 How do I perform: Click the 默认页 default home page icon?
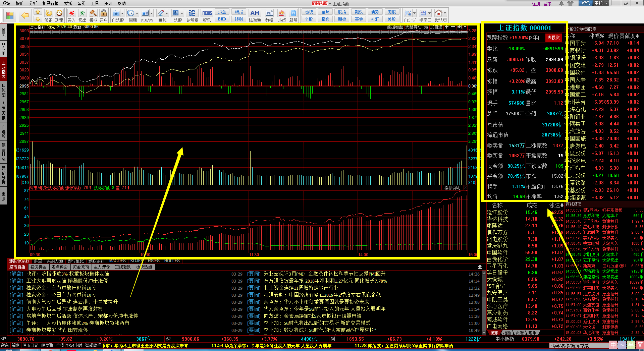(439, 13)
